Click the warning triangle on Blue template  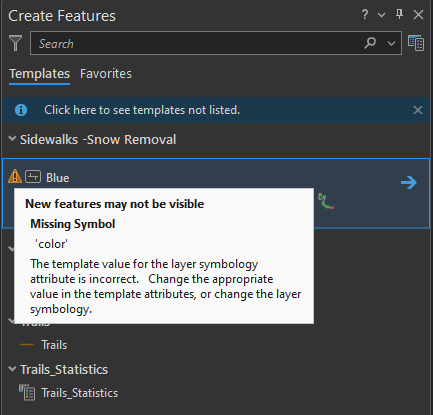coord(15,176)
